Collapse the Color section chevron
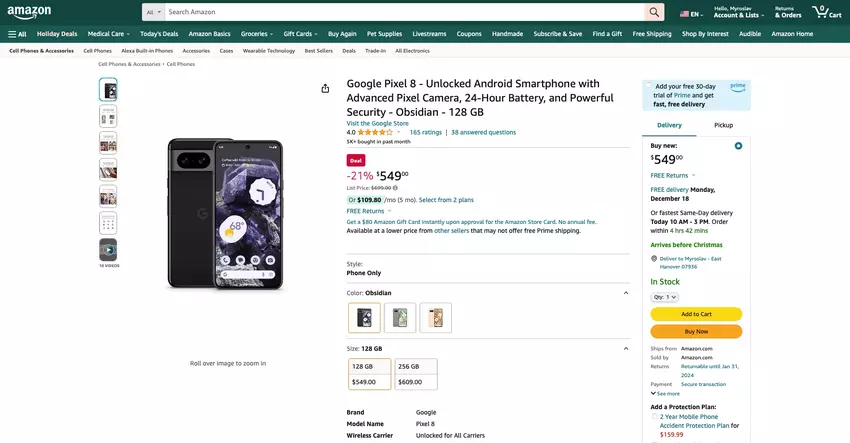This screenshot has height=443, width=850. (626, 293)
